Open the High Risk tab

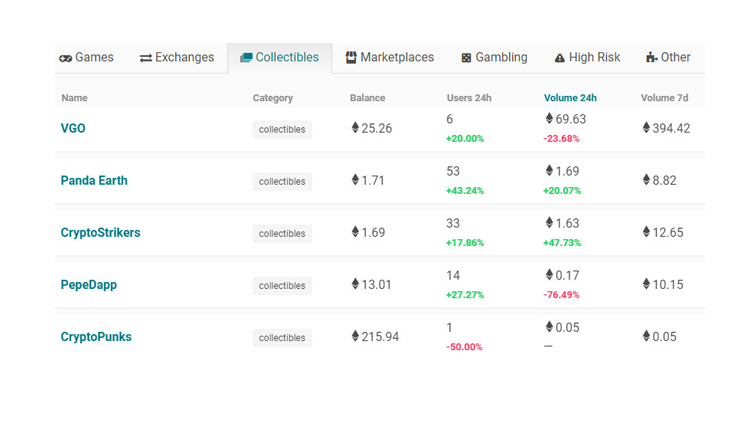point(587,57)
